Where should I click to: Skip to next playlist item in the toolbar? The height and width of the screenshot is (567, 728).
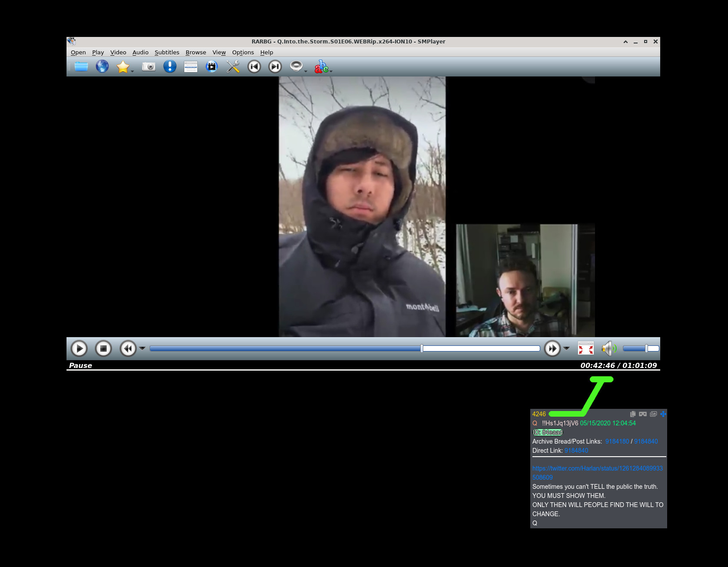[x=275, y=66]
